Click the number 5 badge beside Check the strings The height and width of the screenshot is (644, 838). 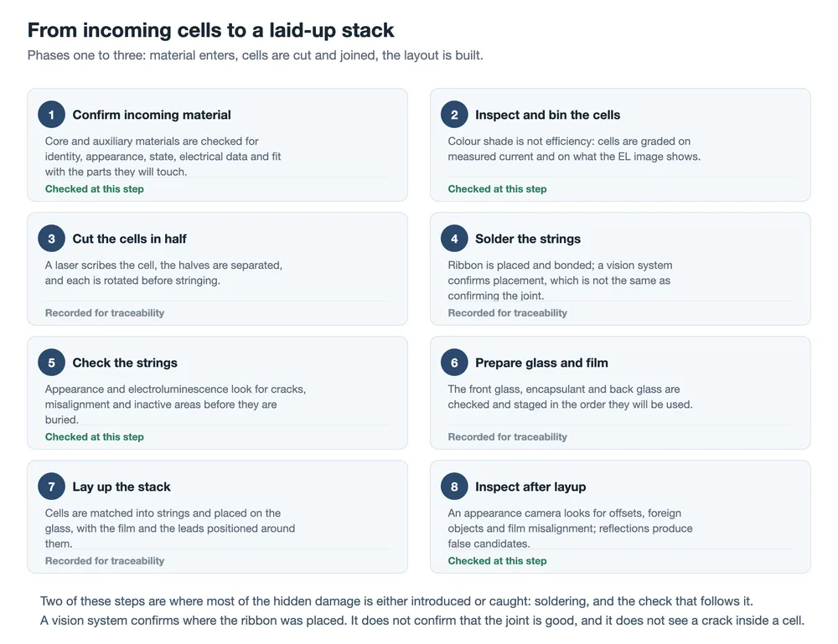pyautogui.click(x=51, y=363)
